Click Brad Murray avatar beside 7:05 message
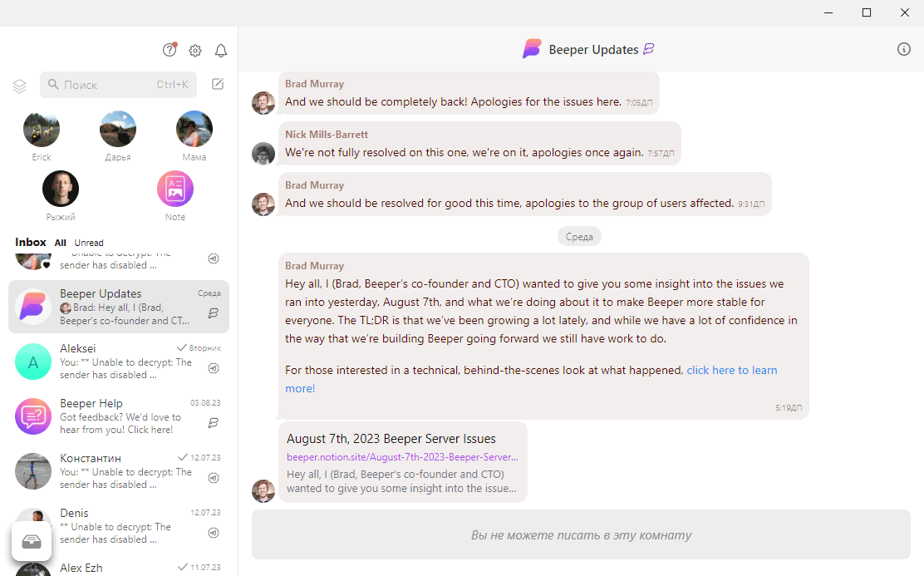Viewport: 924px width, 576px height. coord(263,102)
